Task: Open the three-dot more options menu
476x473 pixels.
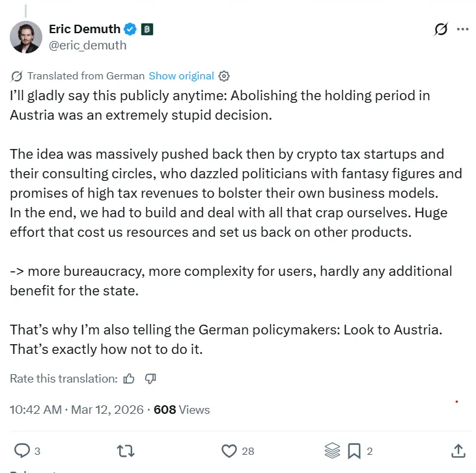Action: pos(462,29)
